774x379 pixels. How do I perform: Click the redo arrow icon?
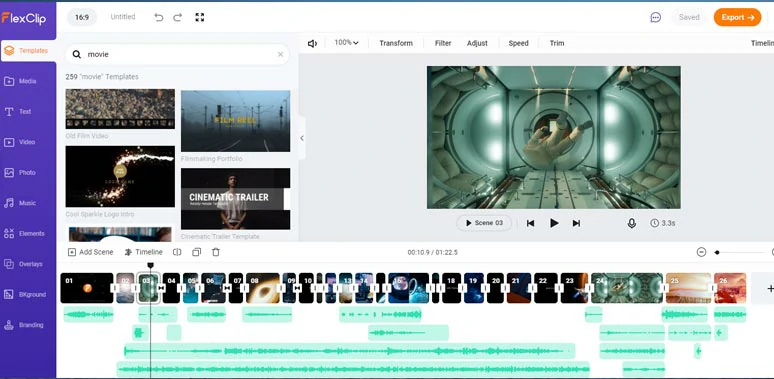178,17
